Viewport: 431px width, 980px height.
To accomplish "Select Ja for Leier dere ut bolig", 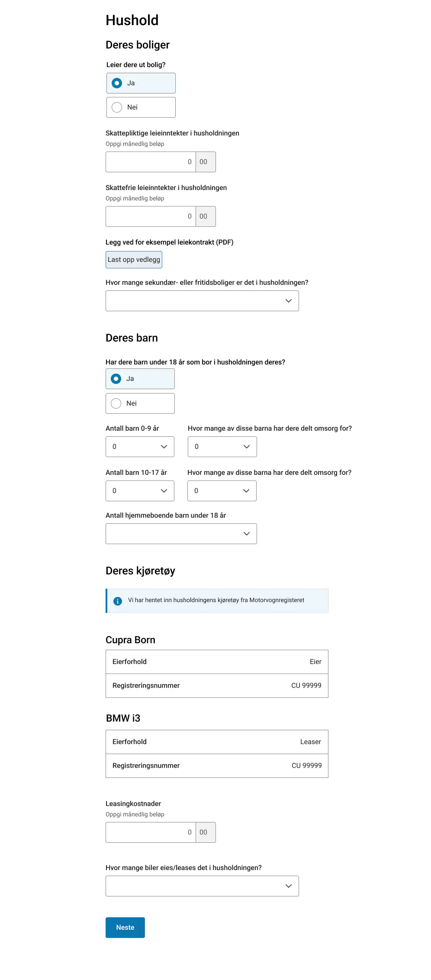I will point(141,83).
